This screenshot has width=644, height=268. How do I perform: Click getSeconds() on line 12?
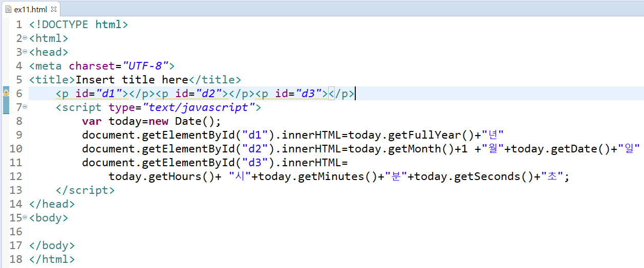[x=493, y=176]
